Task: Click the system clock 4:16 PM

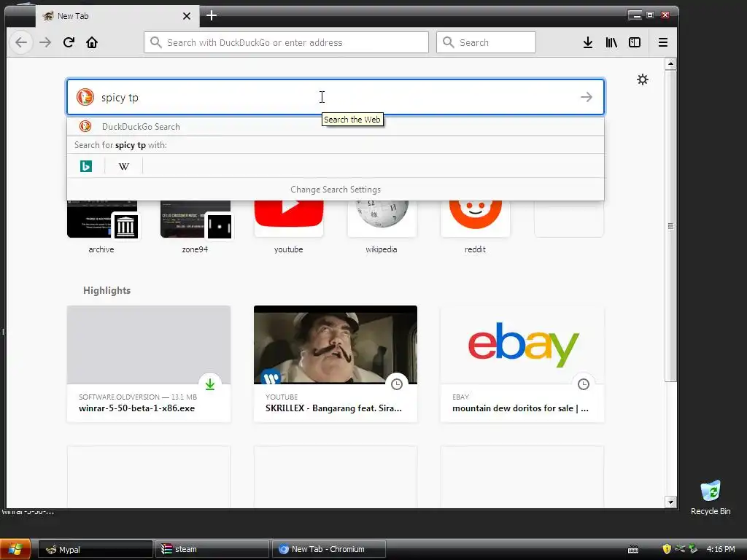Action: 721,549
